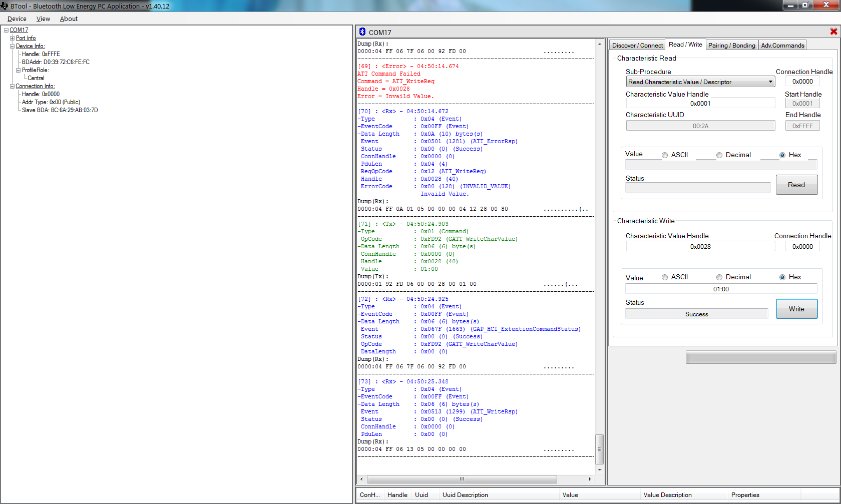Click the Write Characteristic Value Handle field
This screenshot has width=841, height=504.
point(700,246)
